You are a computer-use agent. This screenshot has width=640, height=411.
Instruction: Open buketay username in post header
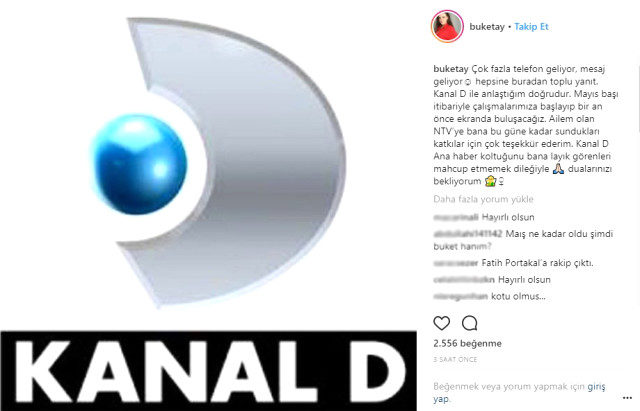(x=487, y=27)
